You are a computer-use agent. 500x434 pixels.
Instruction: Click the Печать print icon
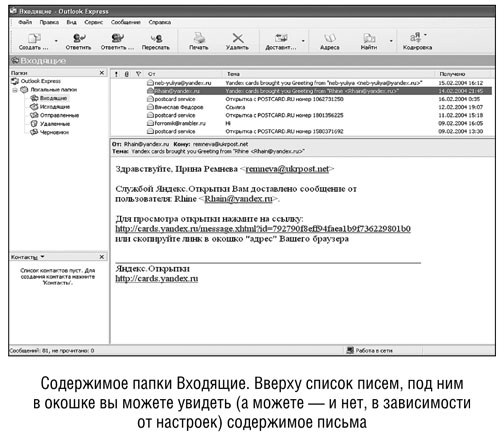click(x=199, y=38)
